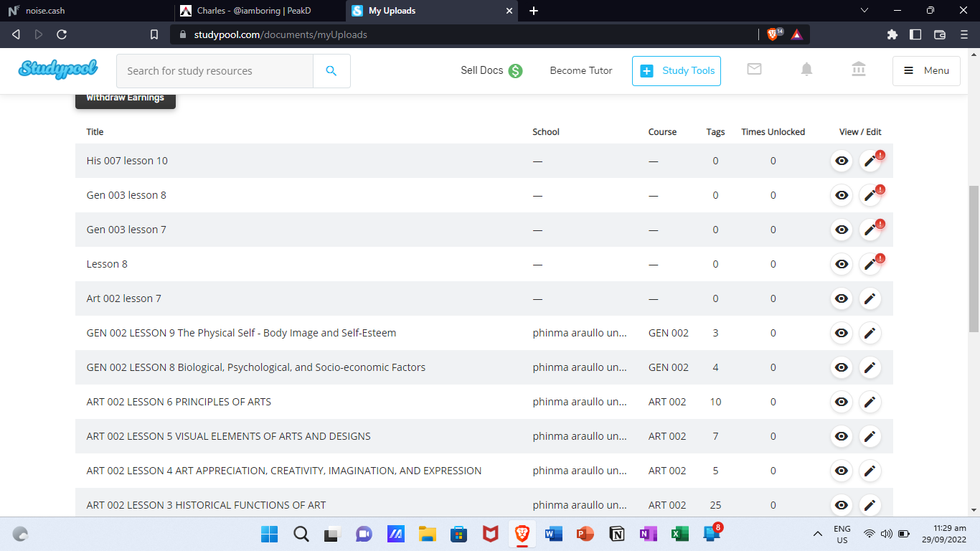The height and width of the screenshot is (551, 980).
Task: Edit ART 002 LESSON 4 document
Action: tap(870, 471)
